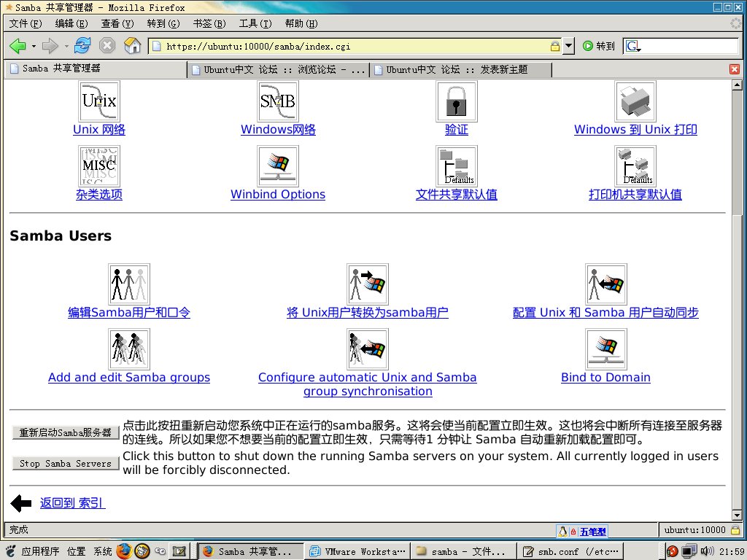Screen dimensions: 747x560
Task: Go to the home page icon
Action: tap(132, 46)
